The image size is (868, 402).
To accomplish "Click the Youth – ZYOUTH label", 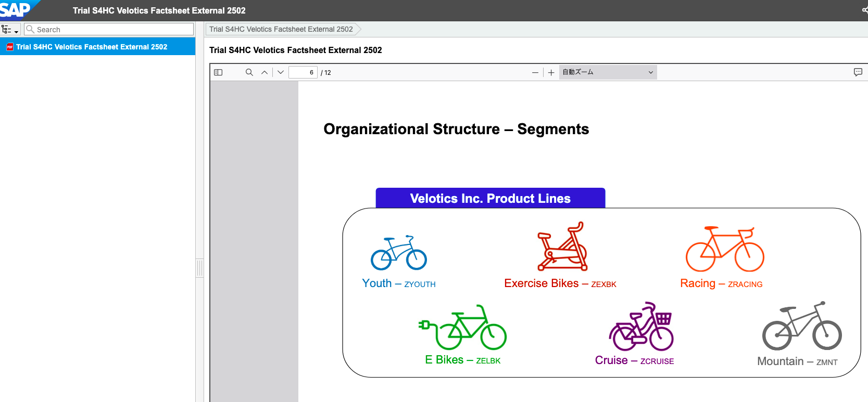I will click(399, 283).
